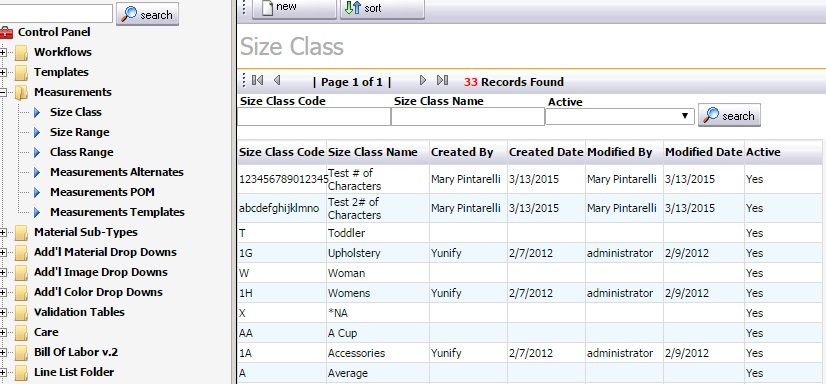
Task: Click the Add'l Image Drop Downs folder icon
Action: 22,273
